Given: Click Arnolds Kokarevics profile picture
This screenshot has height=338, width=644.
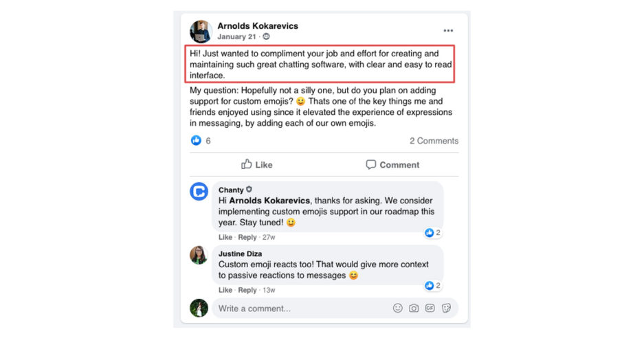Looking at the screenshot, I should 200,31.
